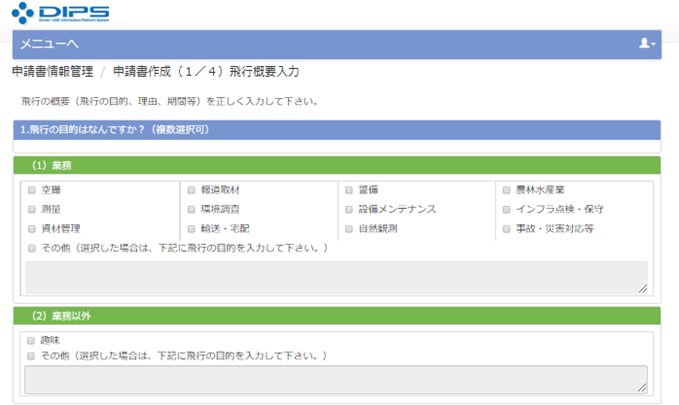Enable the 環境調査 checkbox
679x405 pixels.
click(x=191, y=209)
